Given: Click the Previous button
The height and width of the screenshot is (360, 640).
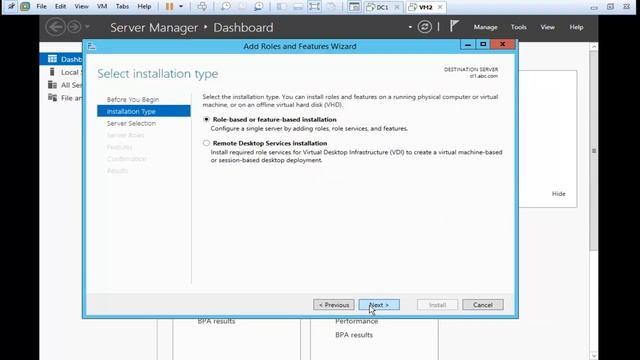Looking at the screenshot, I should [334, 305].
